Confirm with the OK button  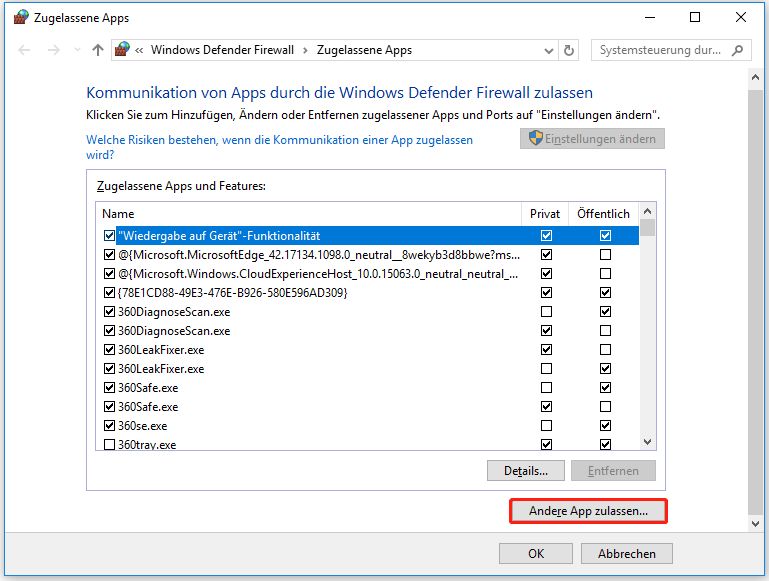click(x=536, y=554)
